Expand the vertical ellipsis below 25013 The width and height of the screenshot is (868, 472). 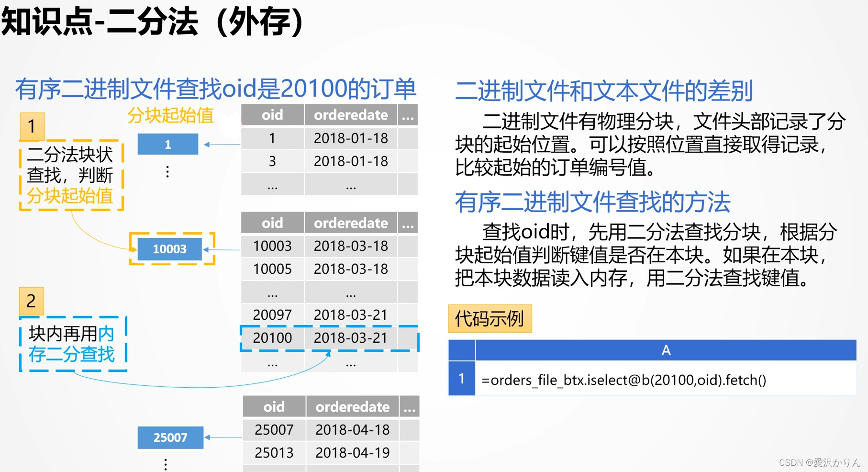point(165,463)
